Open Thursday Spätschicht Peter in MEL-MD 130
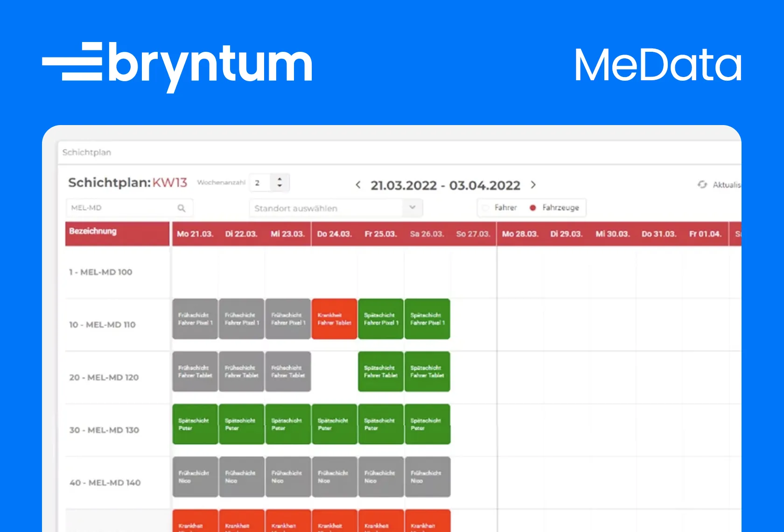The width and height of the screenshot is (784, 532). [334, 424]
